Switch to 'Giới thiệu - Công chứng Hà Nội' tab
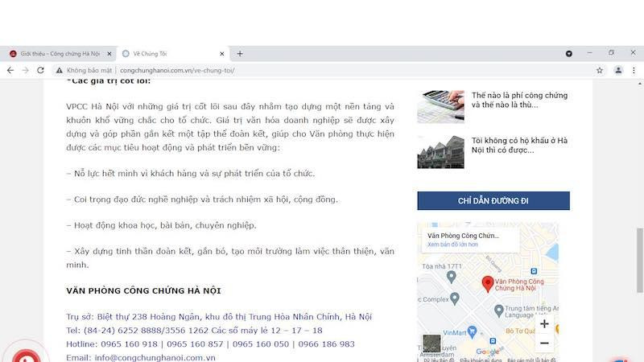The height and width of the screenshot is (362, 644). [x=60, y=54]
